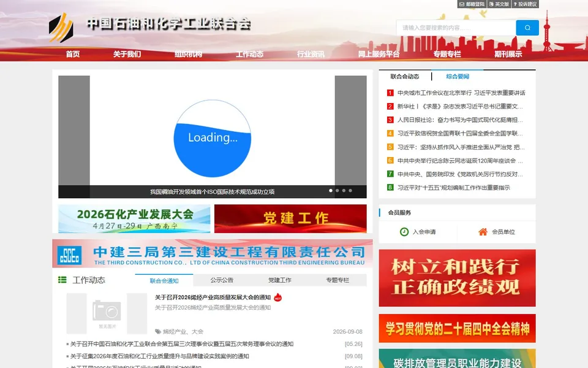Screen dimensions: 588x368
Task: Select the 联合会通知 tab
Action: tap(164, 280)
